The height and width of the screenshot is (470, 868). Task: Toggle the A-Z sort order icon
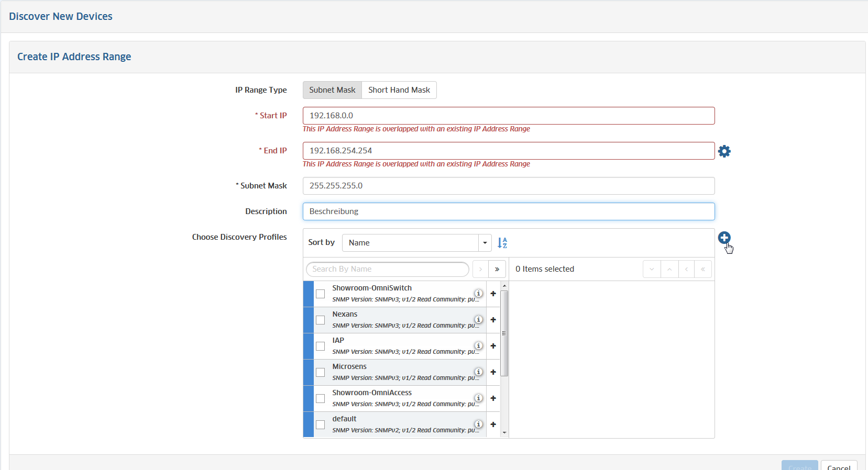coord(502,243)
